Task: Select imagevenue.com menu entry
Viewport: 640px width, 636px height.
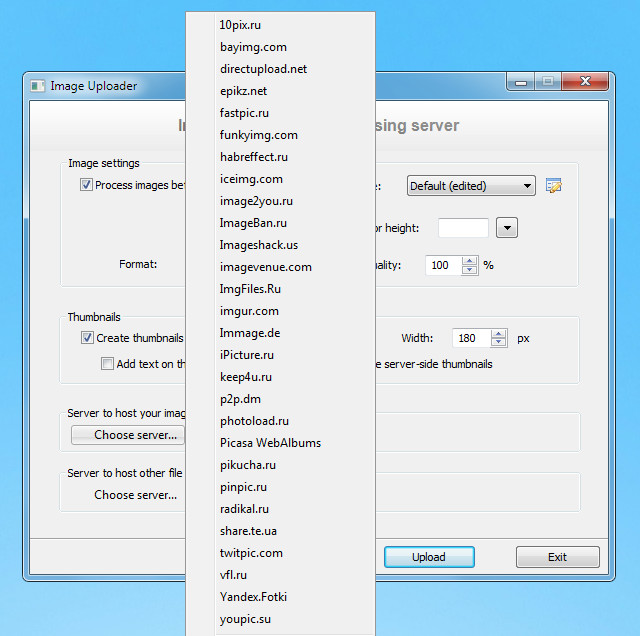Action: point(280,267)
